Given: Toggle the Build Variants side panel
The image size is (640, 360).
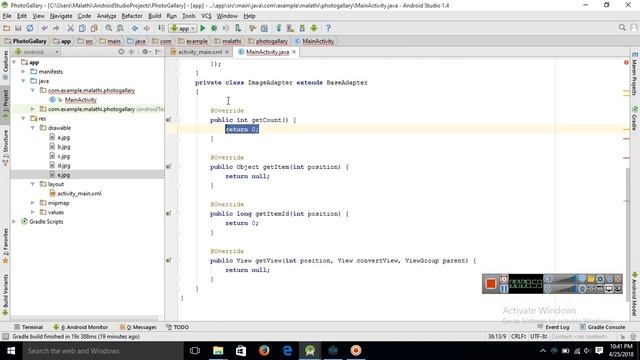Looking at the screenshot, I should tap(5, 295).
